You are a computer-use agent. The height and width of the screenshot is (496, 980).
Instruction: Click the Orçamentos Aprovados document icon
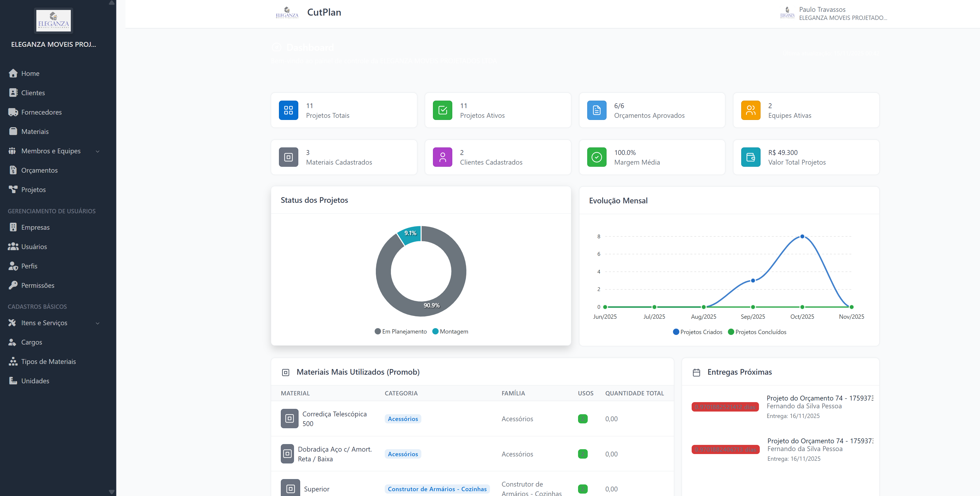tap(597, 110)
